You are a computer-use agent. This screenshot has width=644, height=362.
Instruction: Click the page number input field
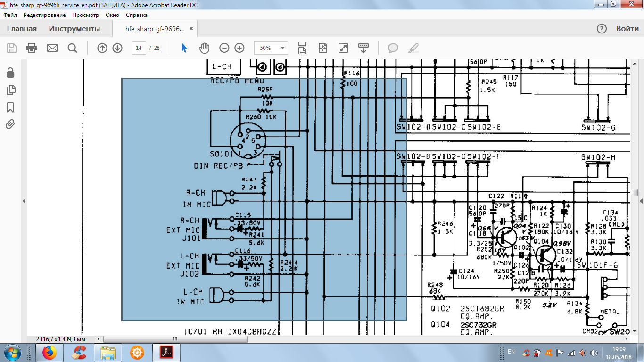[x=139, y=48]
